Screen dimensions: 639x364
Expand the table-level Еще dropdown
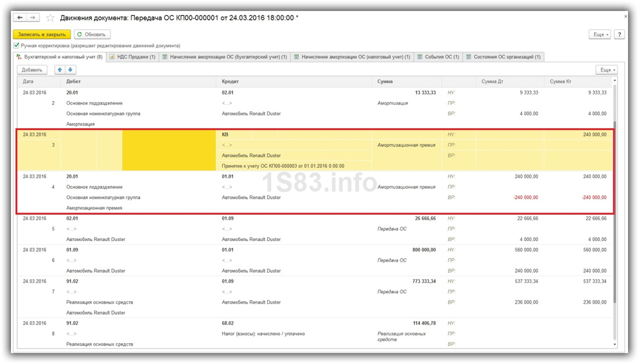[x=607, y=70]
